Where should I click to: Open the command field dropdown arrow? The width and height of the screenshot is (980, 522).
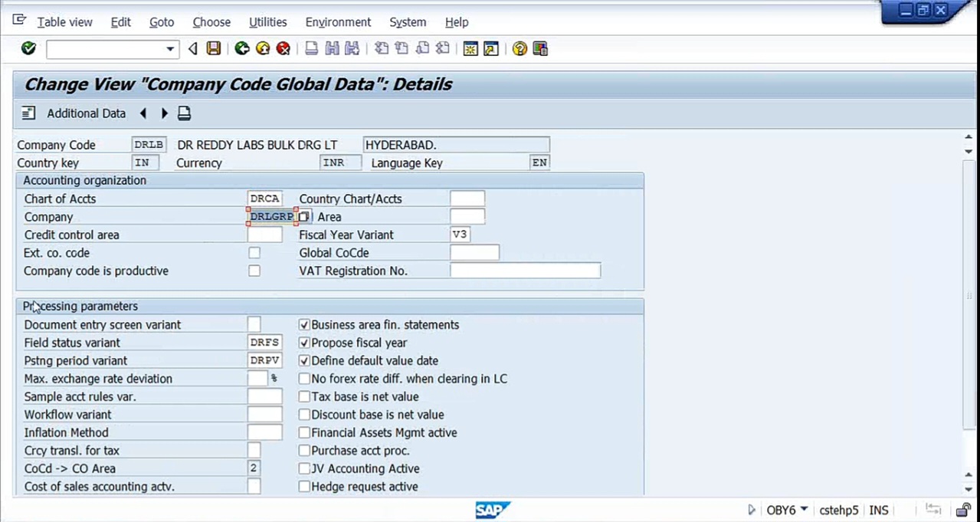coord(170,49)
